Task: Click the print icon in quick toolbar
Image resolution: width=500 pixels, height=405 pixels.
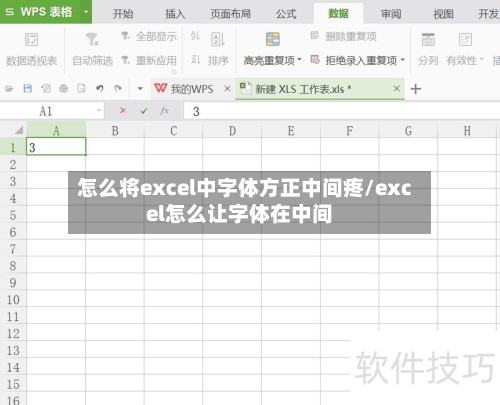Action: [x=63, y=88]
